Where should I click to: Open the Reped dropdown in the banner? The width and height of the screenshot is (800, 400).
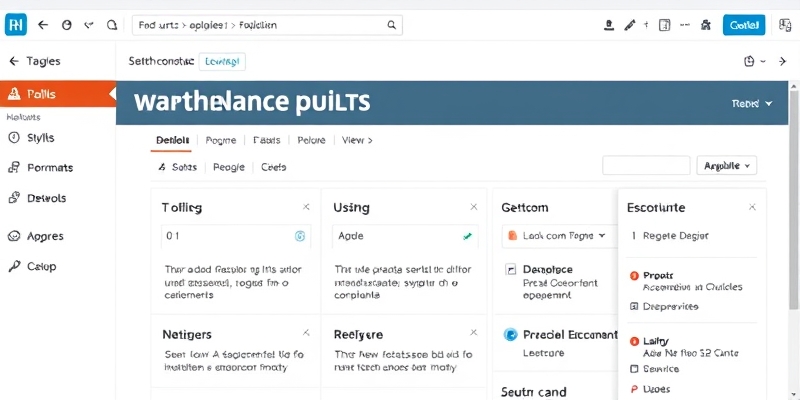pyautogui.click(x=752, y=104)
